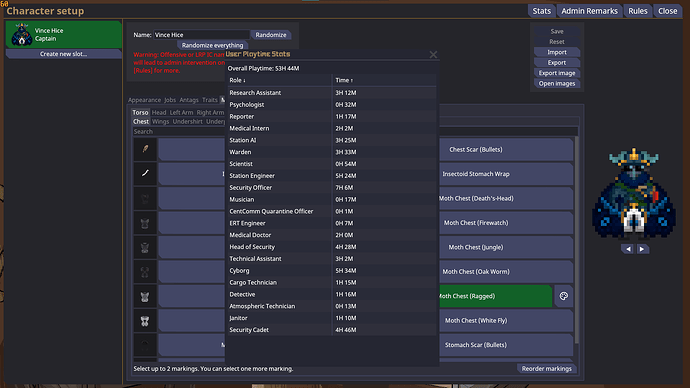690x388 pixels.
Task: Select the Head body part tab
Action: (x=159, y=113)
